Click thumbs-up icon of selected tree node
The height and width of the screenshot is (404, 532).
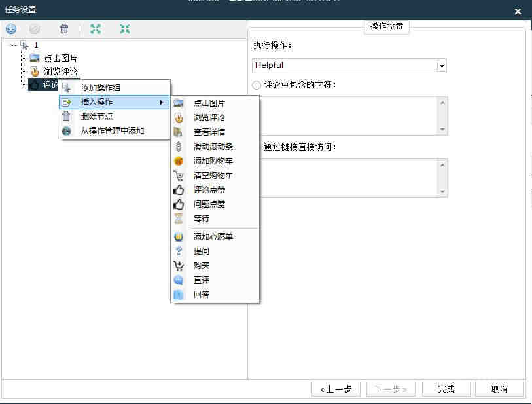(x=34, y=85)
